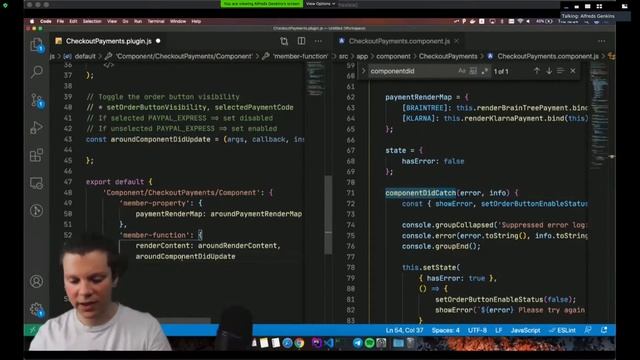Open the notifications bell in the status bar
640x360 pixels.
[x=604, y=330]
